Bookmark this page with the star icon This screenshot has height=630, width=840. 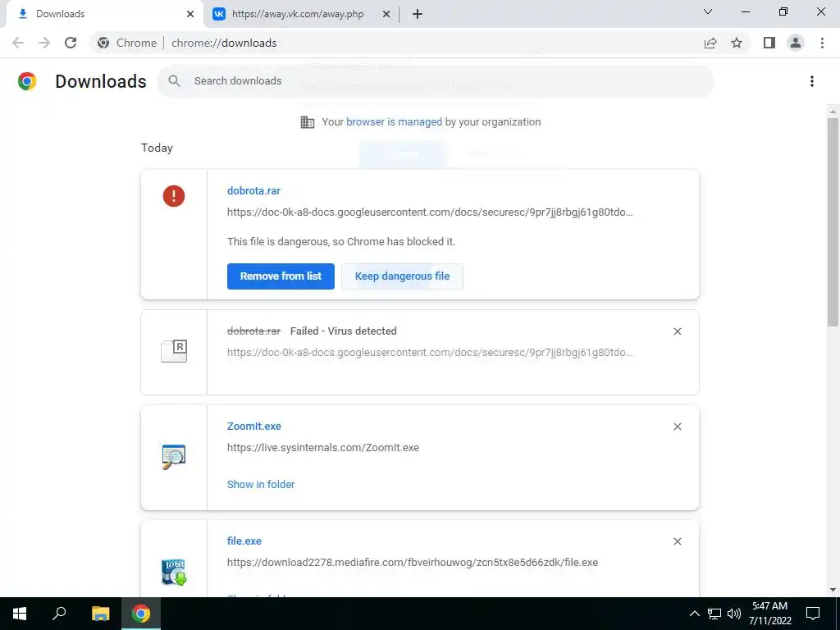[737, 43]
